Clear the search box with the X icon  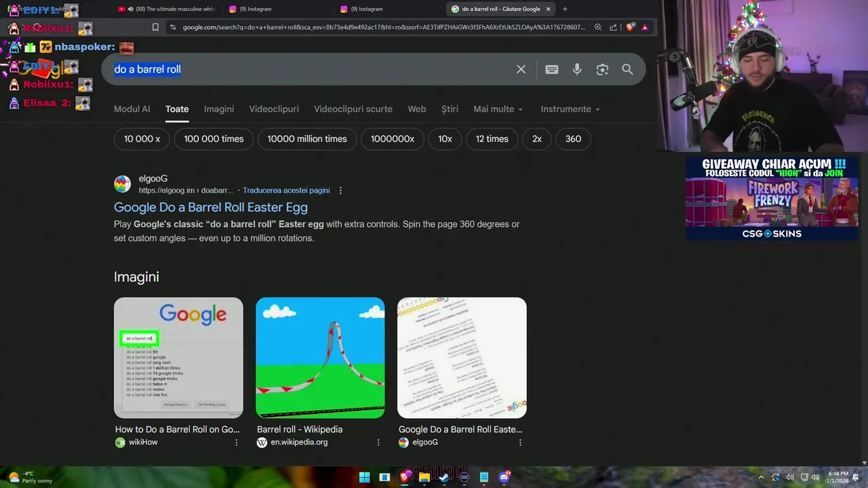click(521, 69)
